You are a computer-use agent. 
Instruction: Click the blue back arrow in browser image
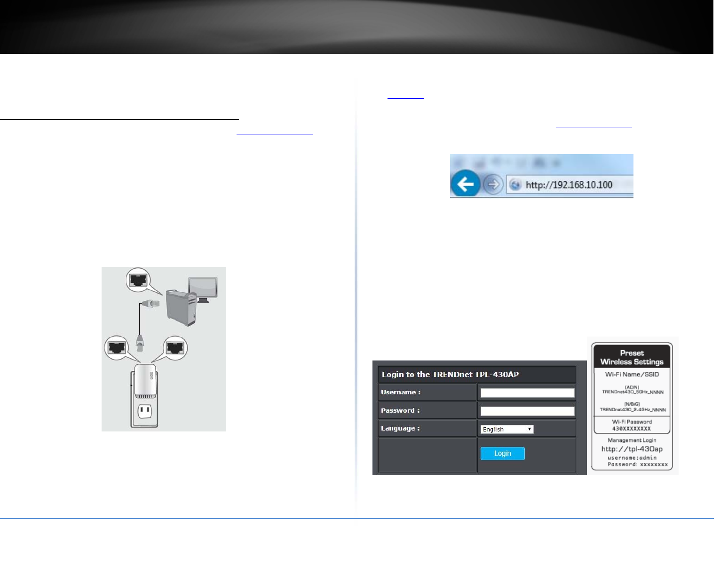pos(465,184)
